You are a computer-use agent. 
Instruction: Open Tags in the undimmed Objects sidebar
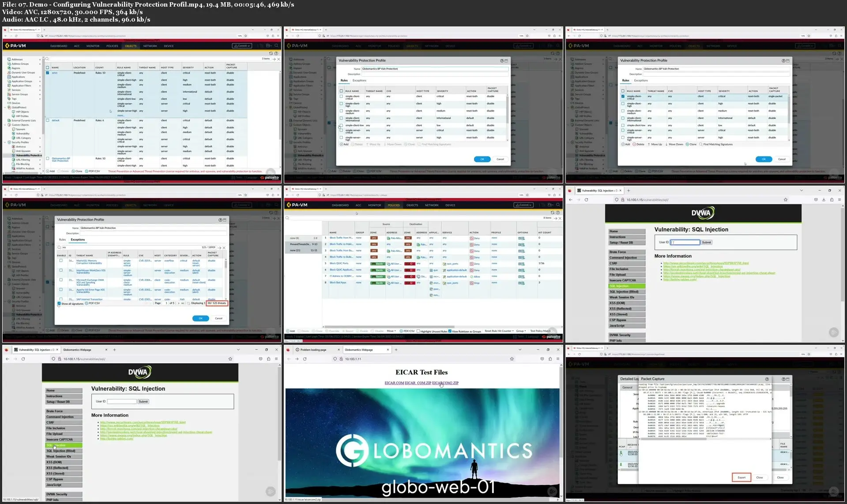[x=14, y=99]
